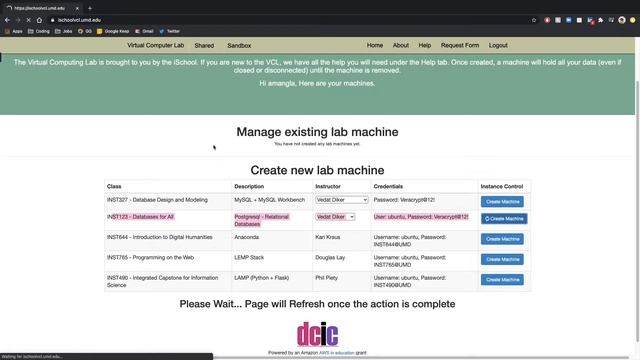Open the browser home page icon
640x360 pixels.
pos(39,20)
